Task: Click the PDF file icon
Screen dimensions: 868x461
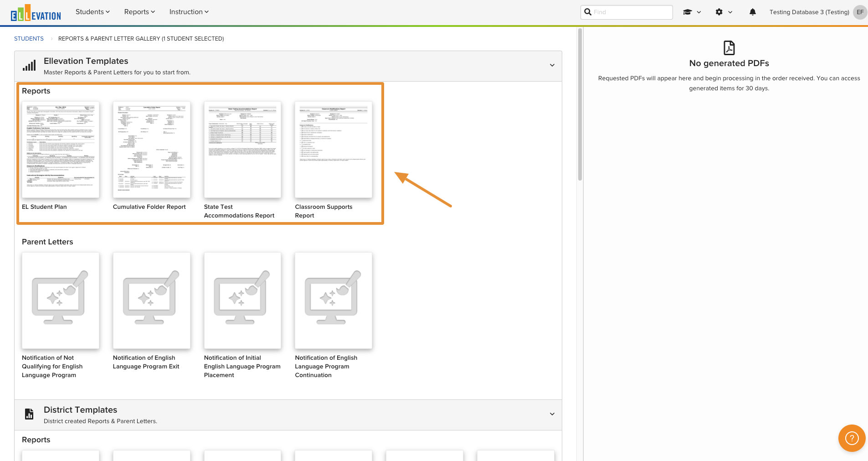Action: [729, 48]
